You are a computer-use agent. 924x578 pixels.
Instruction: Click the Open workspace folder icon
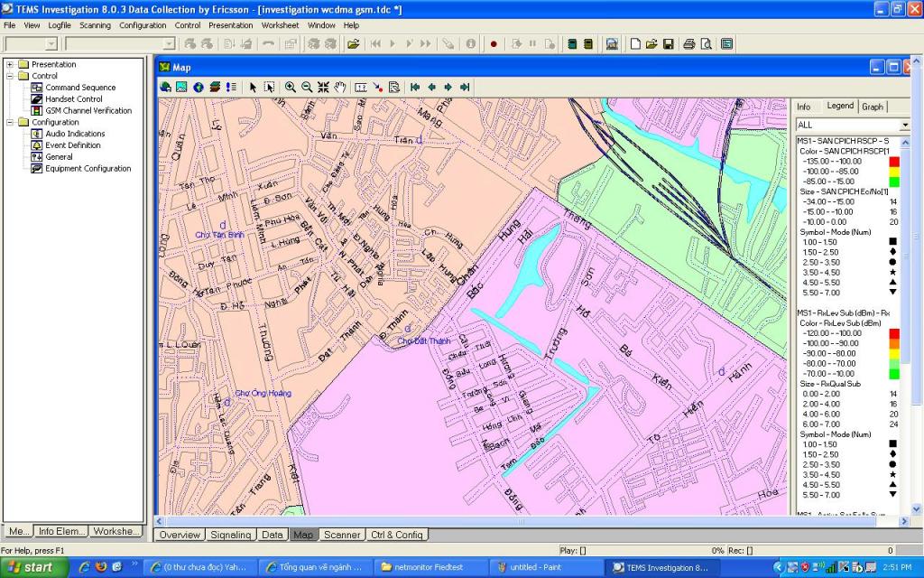coord(651,44)
